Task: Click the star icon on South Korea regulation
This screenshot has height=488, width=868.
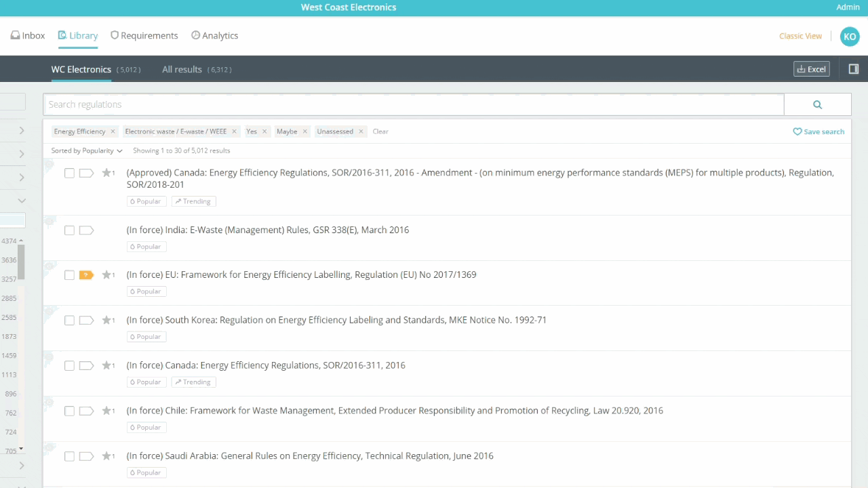Action: 106,321
